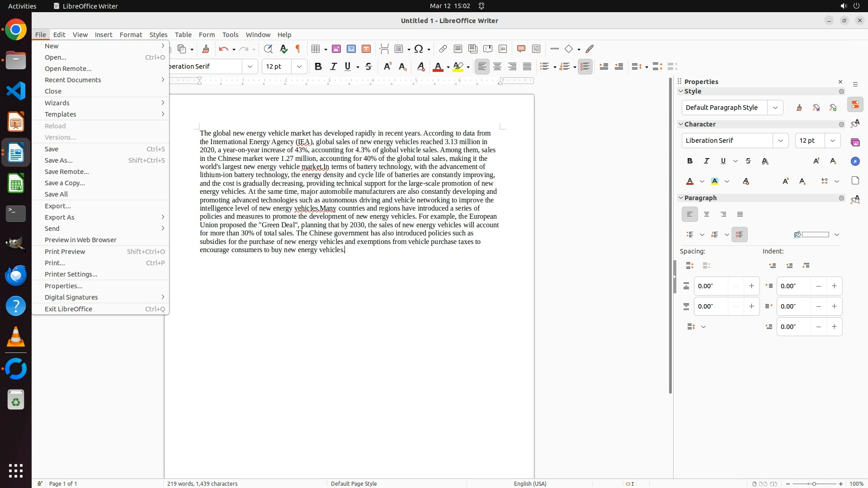Toggle Italic in sidebar Character panel
The width and height of the screenshot is (868, 488).
tap(707, 161)
